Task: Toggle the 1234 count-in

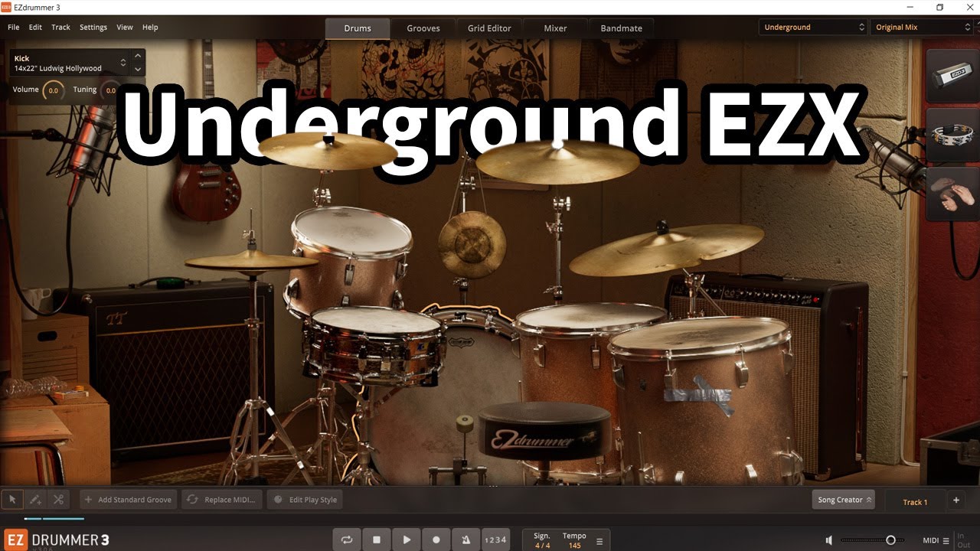Action: [495, 540]
